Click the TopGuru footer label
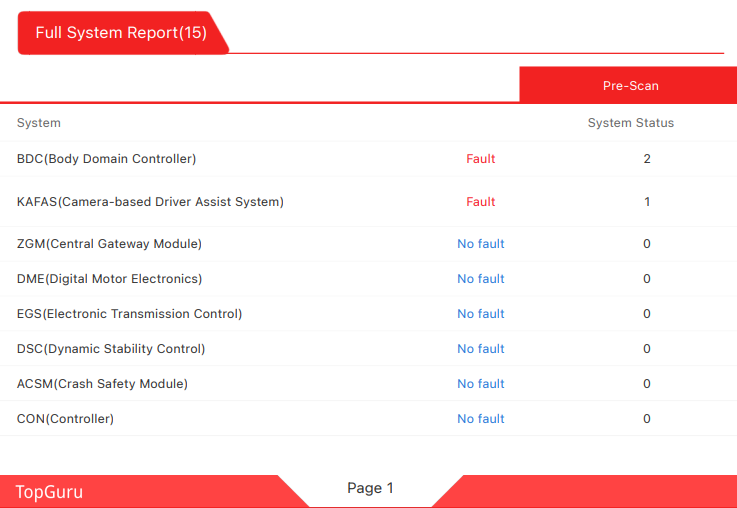This screenshot has width=737, height=508. tap(49, 492)
